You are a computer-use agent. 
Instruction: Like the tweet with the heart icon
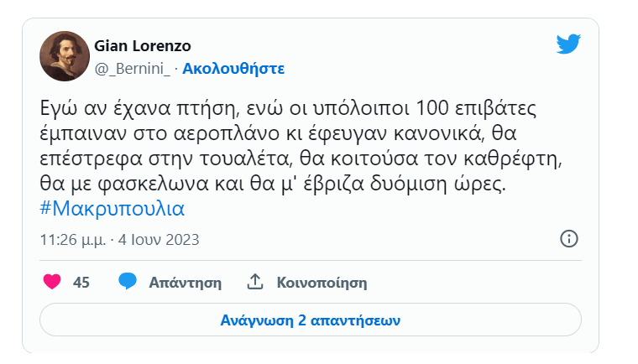pyautogui.click(x=52, y=282)
